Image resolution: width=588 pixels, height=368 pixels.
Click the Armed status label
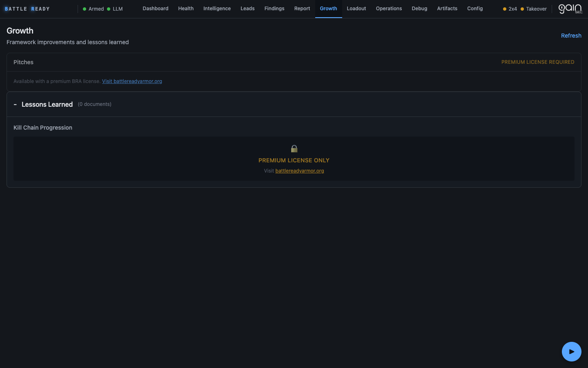(x=96, y=9)
